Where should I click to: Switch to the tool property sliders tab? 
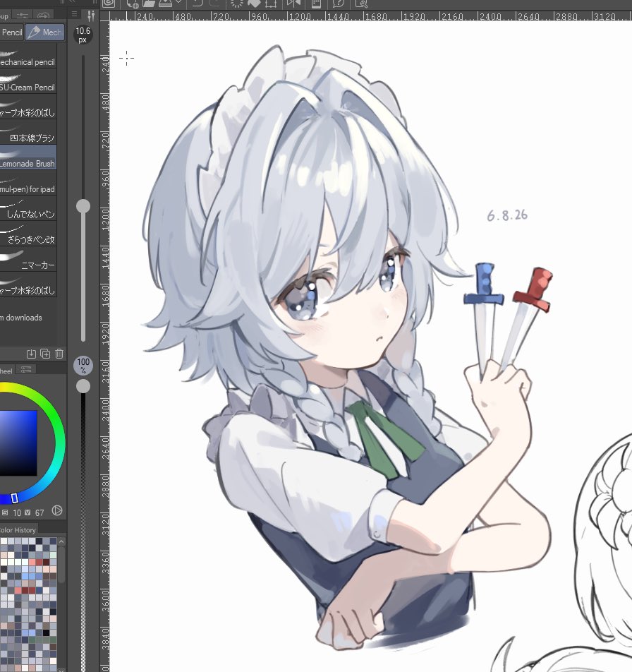[23, 16]
